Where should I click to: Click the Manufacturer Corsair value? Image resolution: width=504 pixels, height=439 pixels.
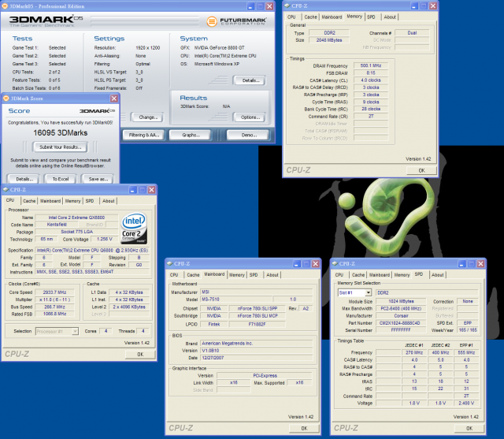(401, 316)
